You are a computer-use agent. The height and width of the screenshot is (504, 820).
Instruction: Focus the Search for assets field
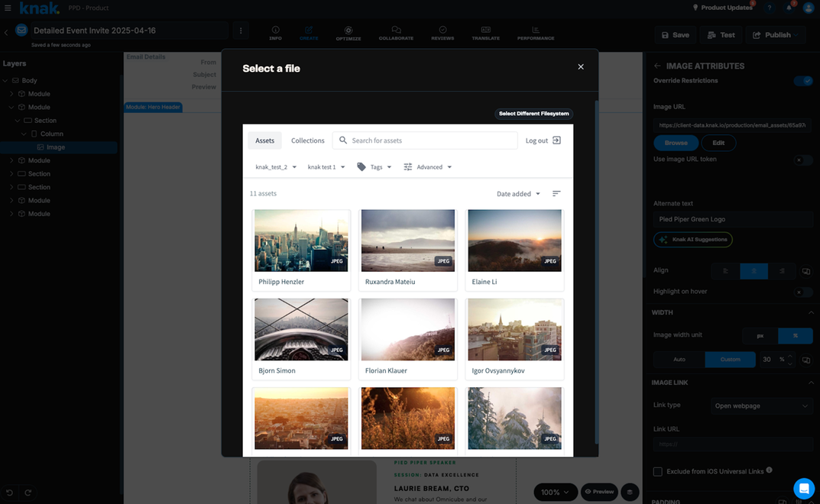pyautogui.click(x=425, y=141)
